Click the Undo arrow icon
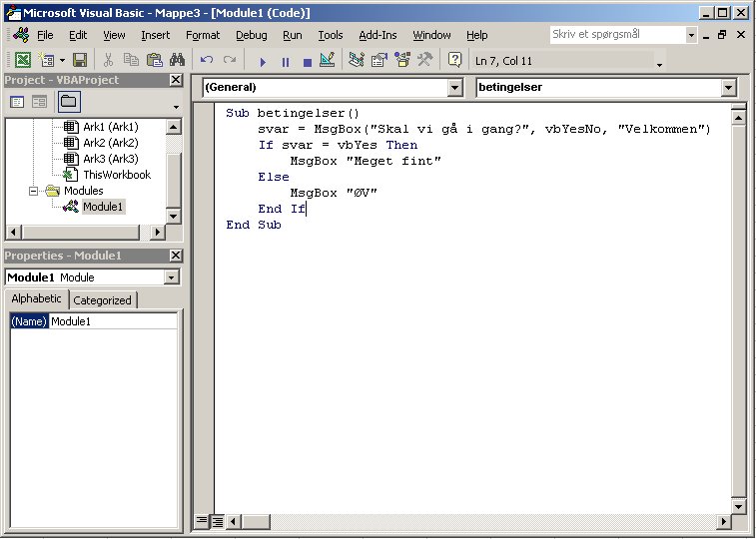This screenshot has width=756, height=539. (207, 60)
